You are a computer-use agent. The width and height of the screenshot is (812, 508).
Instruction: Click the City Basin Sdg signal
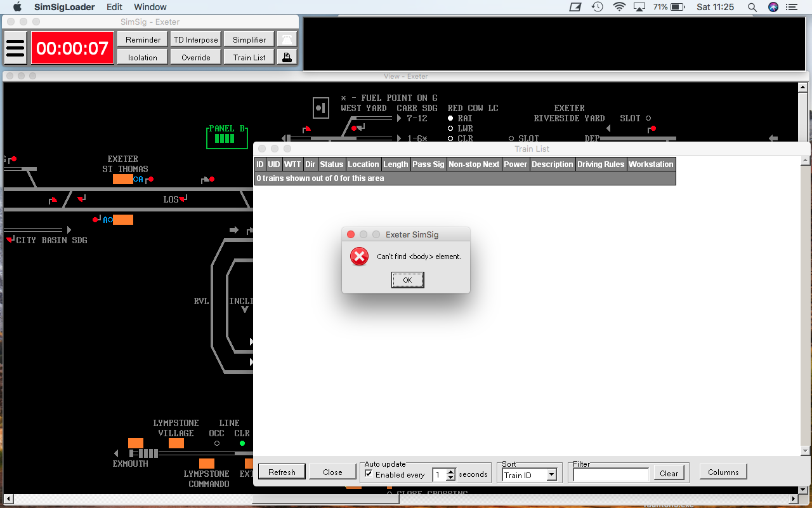(10, 239)
